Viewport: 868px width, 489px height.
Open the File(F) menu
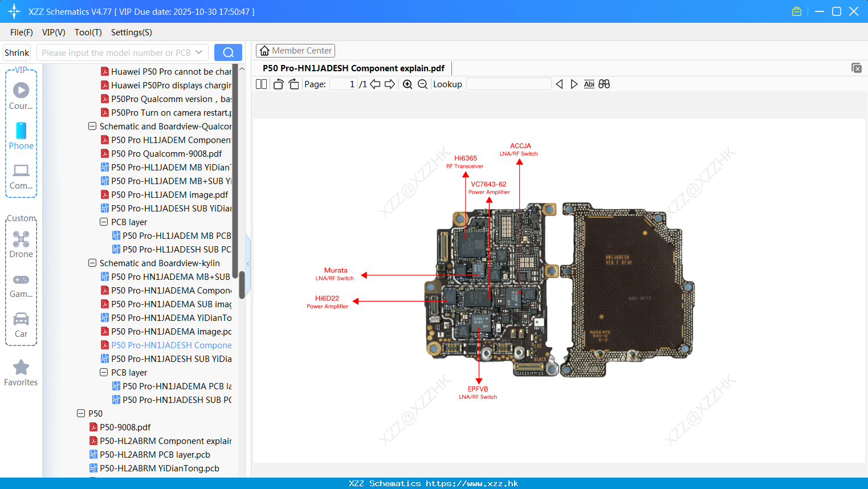pos(22,32)
